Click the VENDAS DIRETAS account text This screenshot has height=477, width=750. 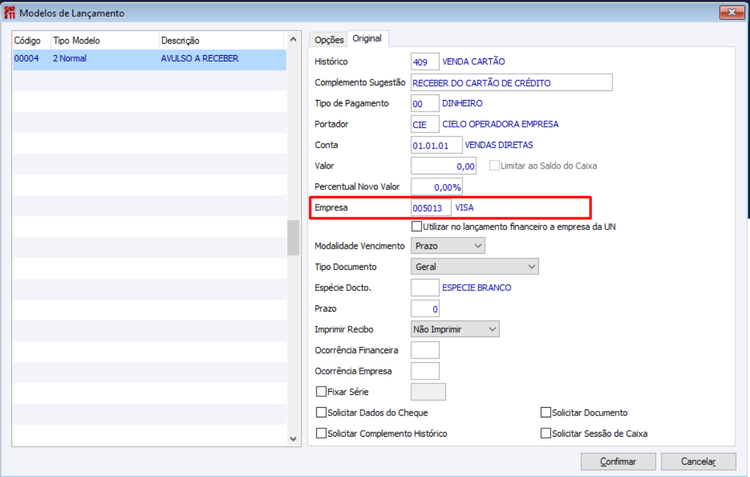click(x=499, y=145)
